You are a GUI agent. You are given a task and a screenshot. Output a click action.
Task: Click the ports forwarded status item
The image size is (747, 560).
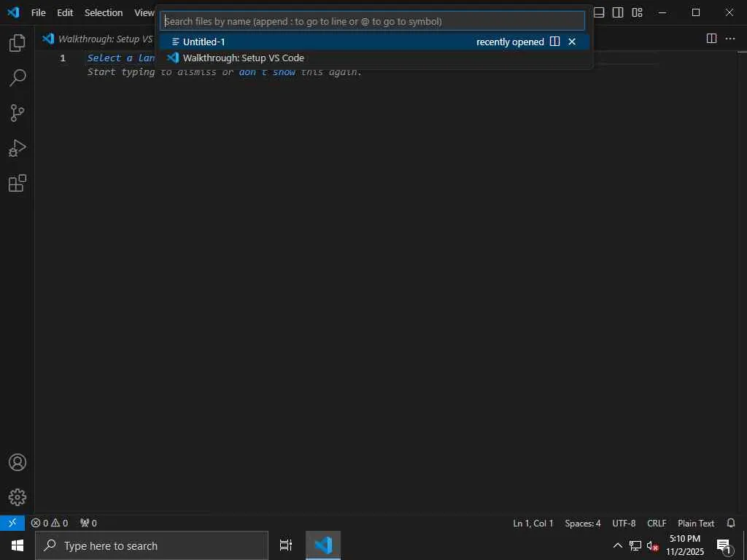[88, 523]
